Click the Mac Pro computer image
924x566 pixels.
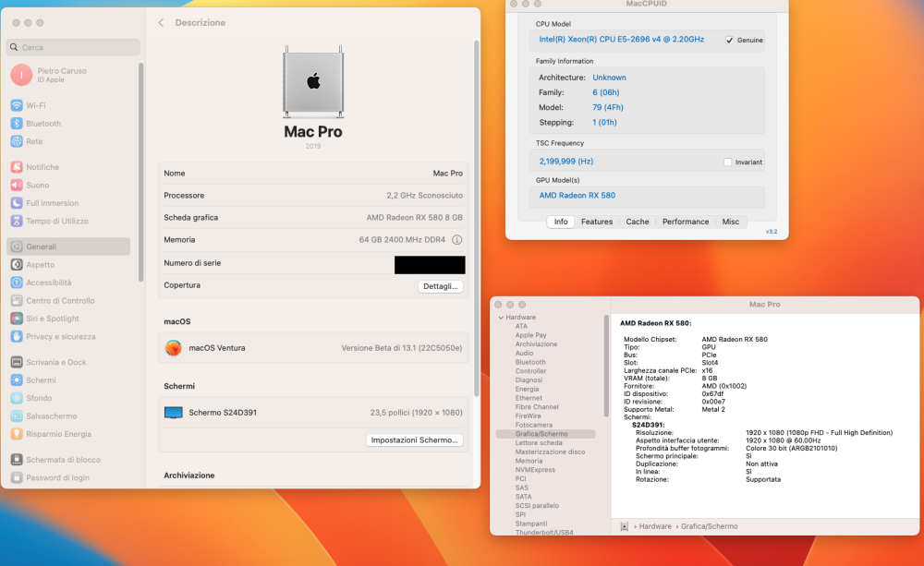313,82
